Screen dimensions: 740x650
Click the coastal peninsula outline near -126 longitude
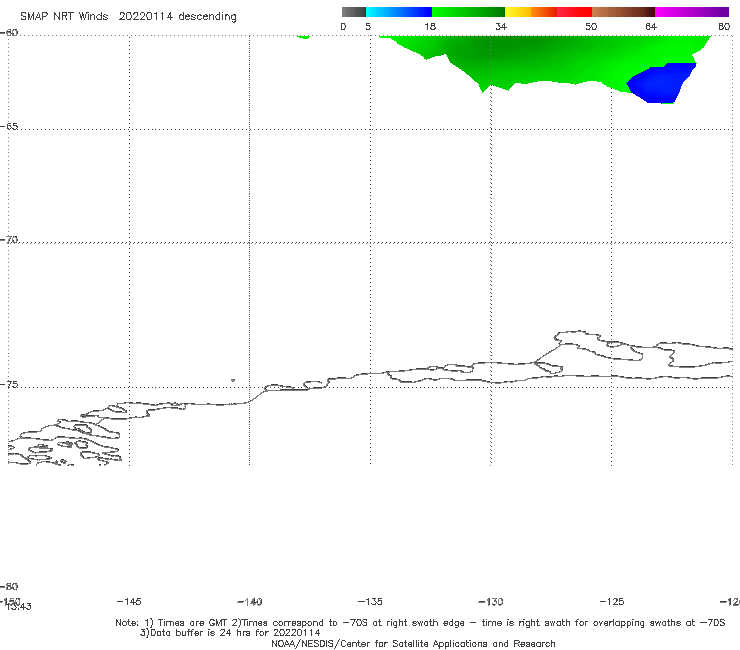599,346
